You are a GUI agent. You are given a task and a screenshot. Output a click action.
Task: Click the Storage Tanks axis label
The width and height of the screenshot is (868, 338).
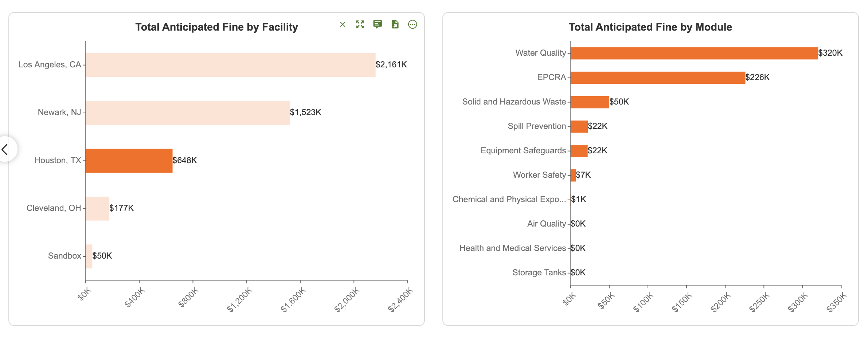539,272
